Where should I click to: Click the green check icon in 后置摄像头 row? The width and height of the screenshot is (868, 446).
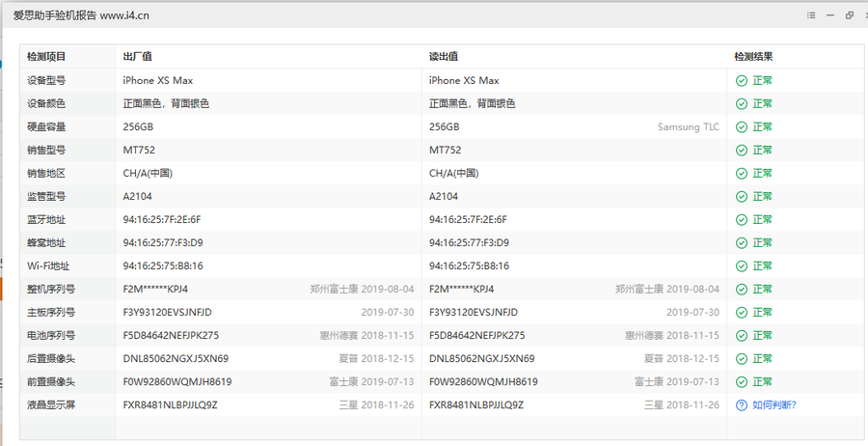pos(742,359)
